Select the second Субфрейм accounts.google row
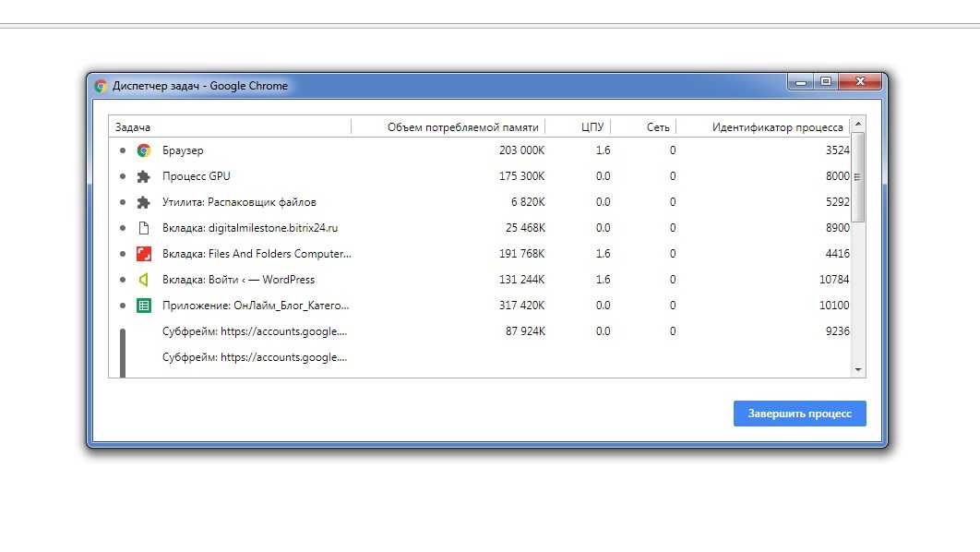Image resolution: width=980 pixels, height=552 pixels. (x=255, y=357)
